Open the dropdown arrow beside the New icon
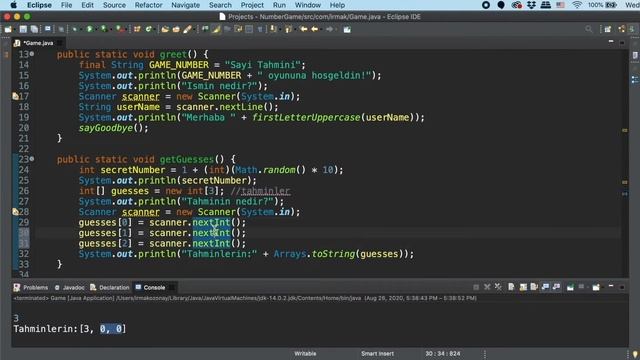This screenshot has height=360, width=640. point(14,29)
